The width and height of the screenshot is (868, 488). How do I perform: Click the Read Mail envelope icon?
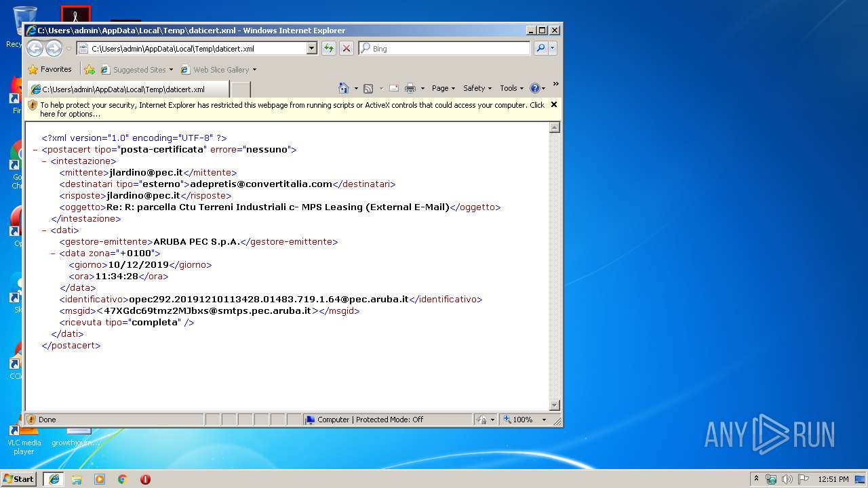[393, 88]
